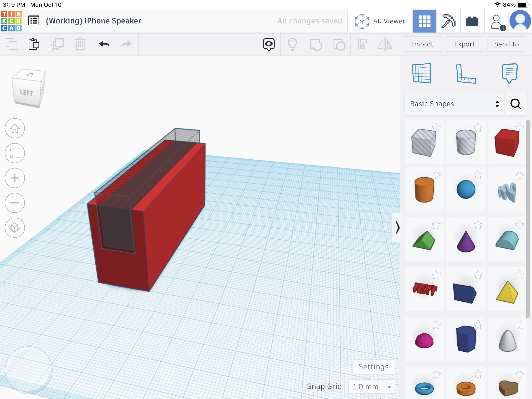
Task: Select the blue Torus shape
Action: (x=424, y=389)
